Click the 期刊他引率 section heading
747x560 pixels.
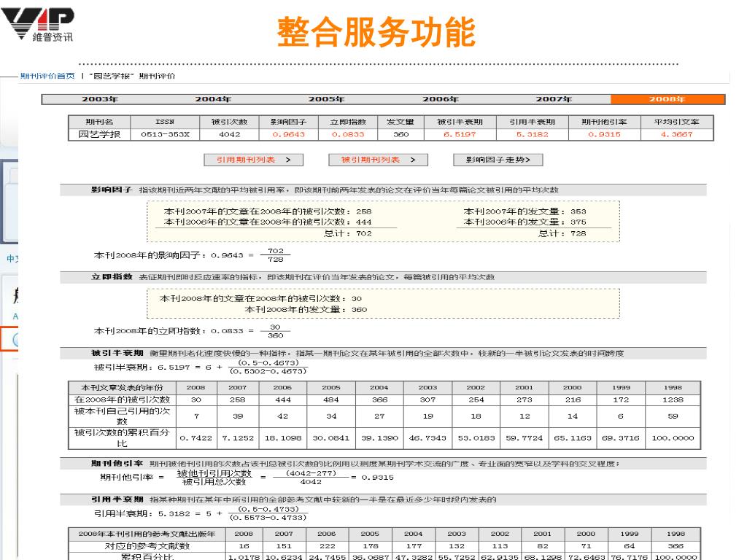(x=117, y=463)
